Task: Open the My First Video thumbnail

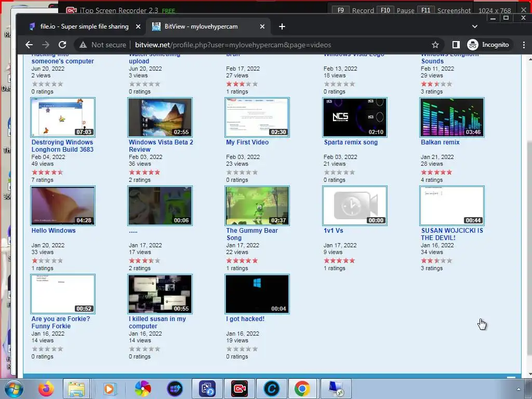Action: (257, 117)
